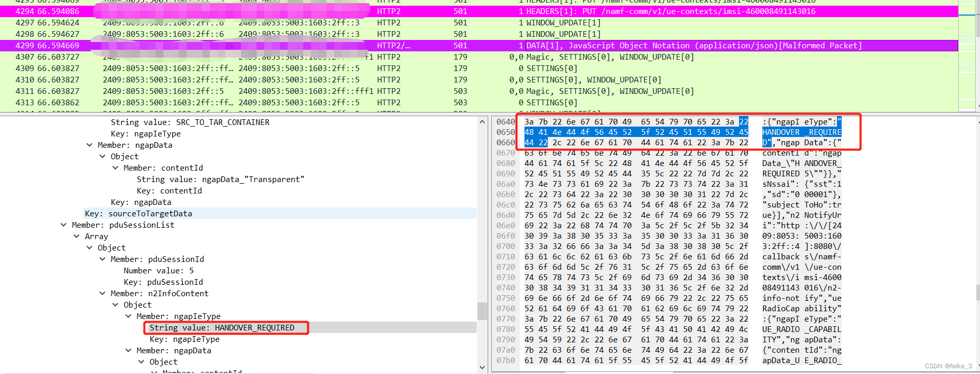Select the Key: pduSessionId line
Screen dimensions: 980x374
[163, 282]
